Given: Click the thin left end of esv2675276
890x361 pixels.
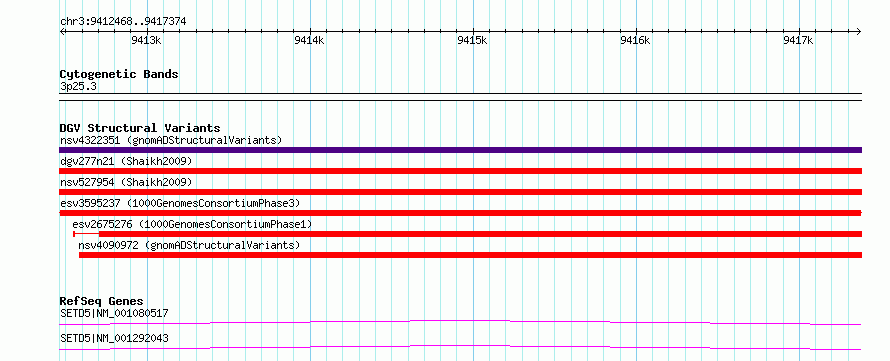Looking at the screenshot, I should tap(86, 234).
